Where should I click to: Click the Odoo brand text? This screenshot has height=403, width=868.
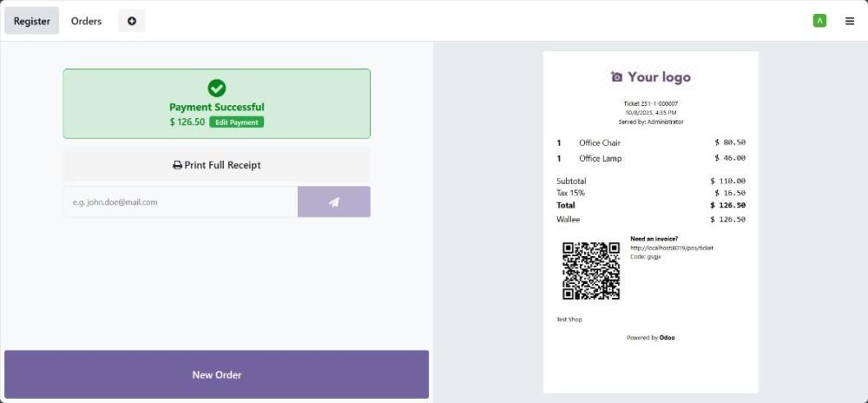click(x=667, y=337)
